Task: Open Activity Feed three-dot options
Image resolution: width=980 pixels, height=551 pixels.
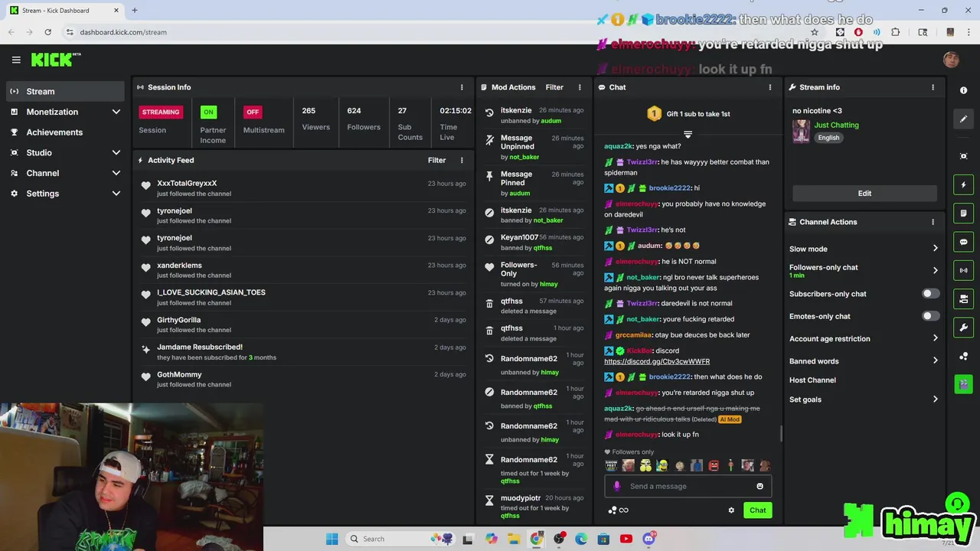Action: (462, 160)
